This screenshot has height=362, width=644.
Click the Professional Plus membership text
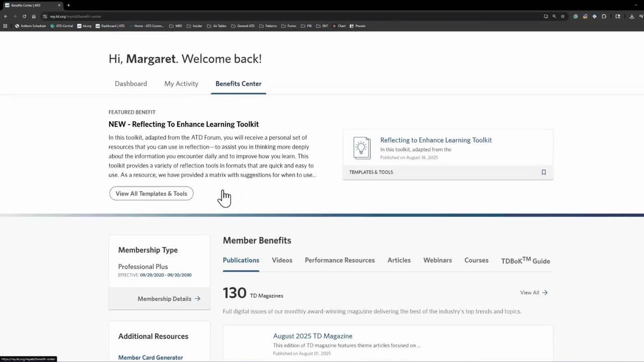pyautogui.click(x=143, y=266)
